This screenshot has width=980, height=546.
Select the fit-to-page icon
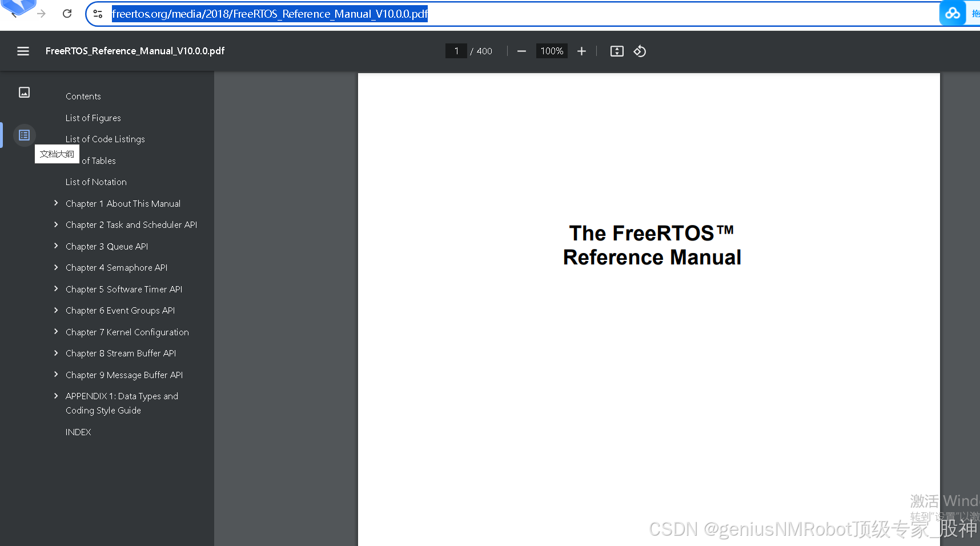pos(617,51)
